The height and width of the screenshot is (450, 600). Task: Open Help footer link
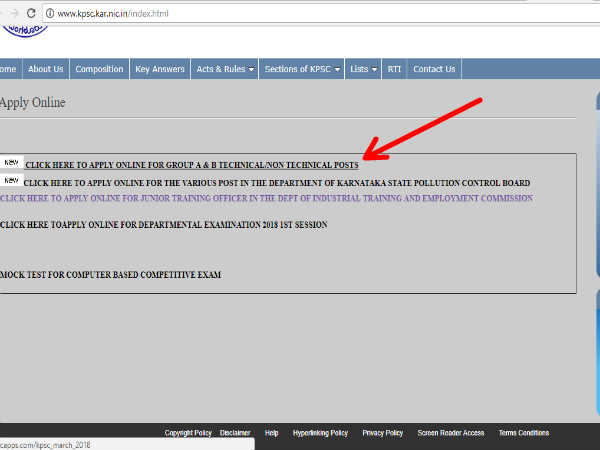click(271, 433)
